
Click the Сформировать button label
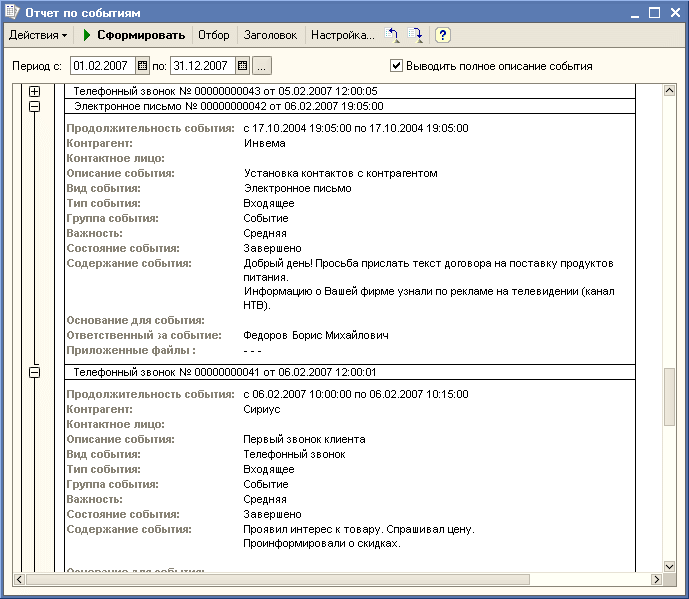tap(141, 35)
